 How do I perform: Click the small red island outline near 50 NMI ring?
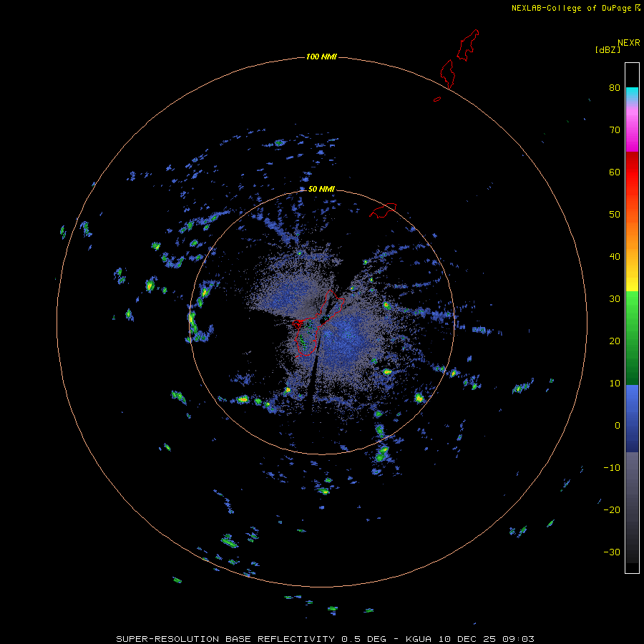(x=383, y=210)
